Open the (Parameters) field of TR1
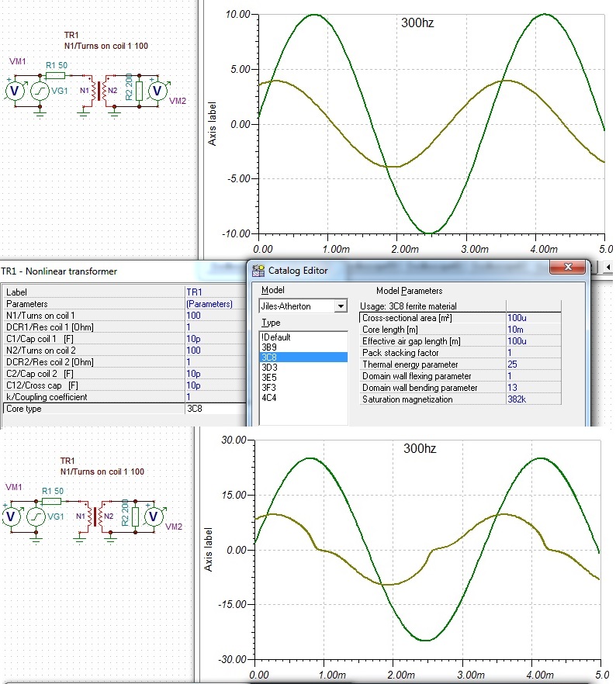Screen dimensions: 616x684 tap(216, 304)
